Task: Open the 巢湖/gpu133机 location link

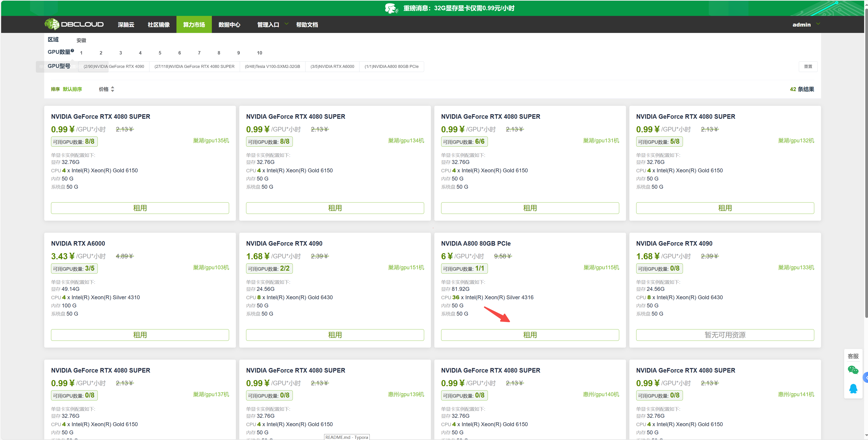Action: [796, 267]
